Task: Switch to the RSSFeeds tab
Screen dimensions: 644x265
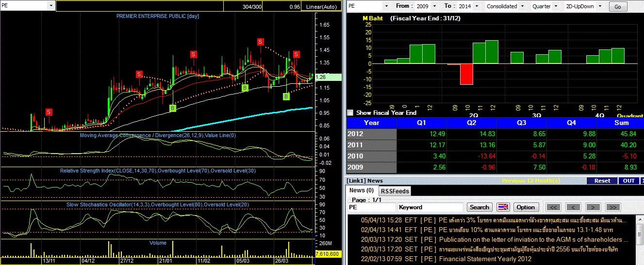Action: 395,191
